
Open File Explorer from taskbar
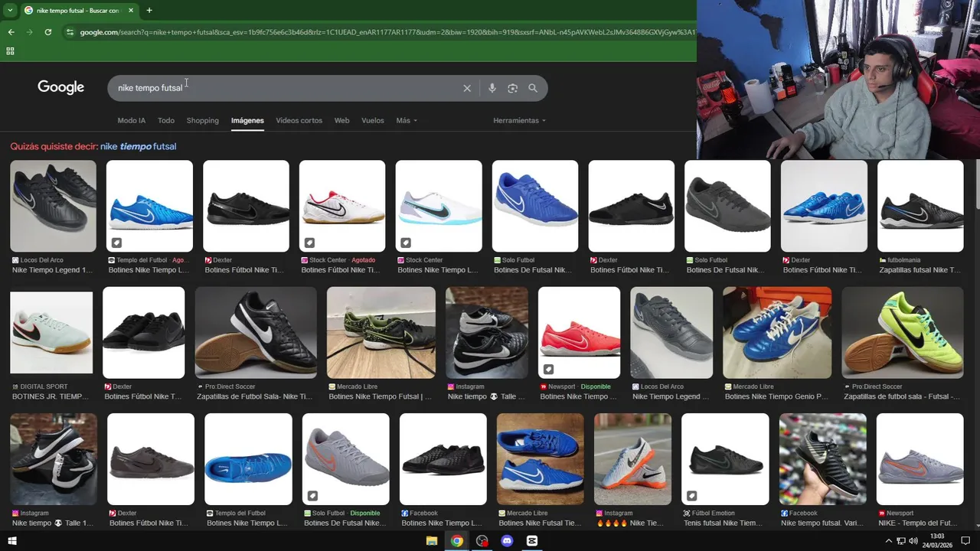pyautogui.click(x=432, y=541)
